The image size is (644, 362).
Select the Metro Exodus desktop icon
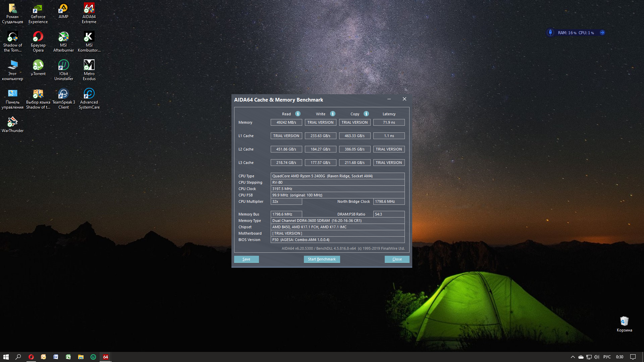click(89, 70)
